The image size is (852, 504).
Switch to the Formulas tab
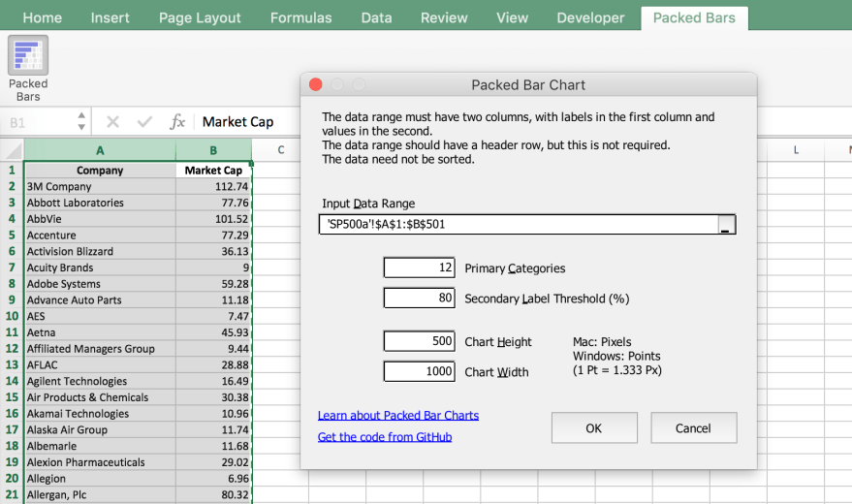[x=300, y=17]
